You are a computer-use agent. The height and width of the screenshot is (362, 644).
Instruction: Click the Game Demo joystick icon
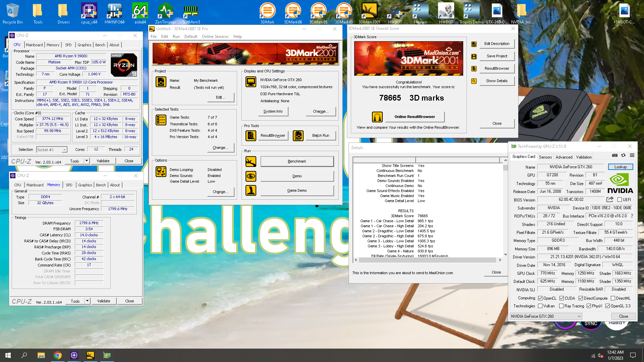click(251, 190)
